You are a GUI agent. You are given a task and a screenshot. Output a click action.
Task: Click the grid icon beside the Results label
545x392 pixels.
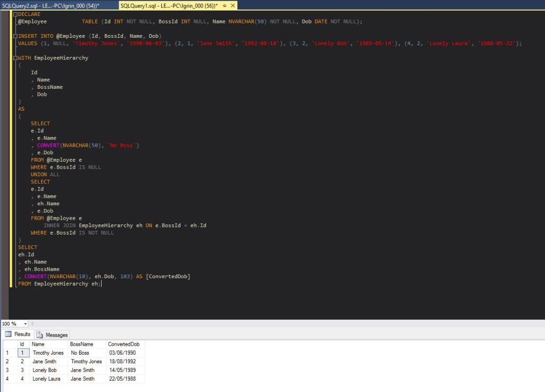coord(8,334)
